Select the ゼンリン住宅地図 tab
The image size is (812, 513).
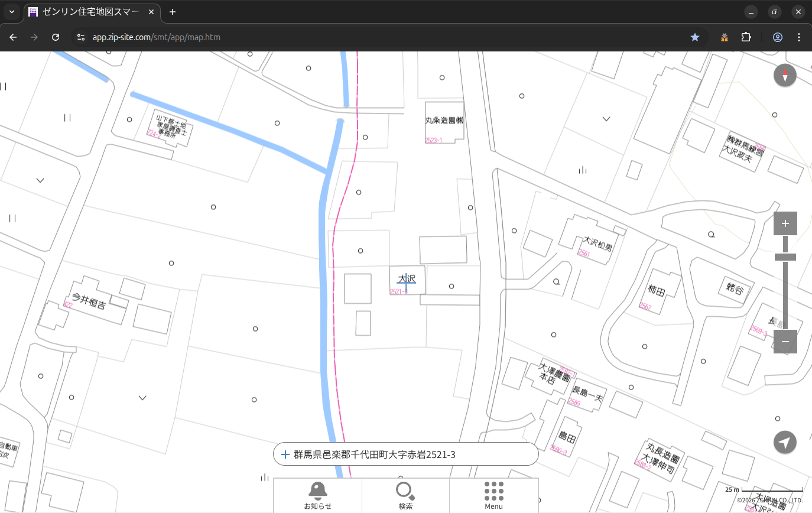[89, 12]
